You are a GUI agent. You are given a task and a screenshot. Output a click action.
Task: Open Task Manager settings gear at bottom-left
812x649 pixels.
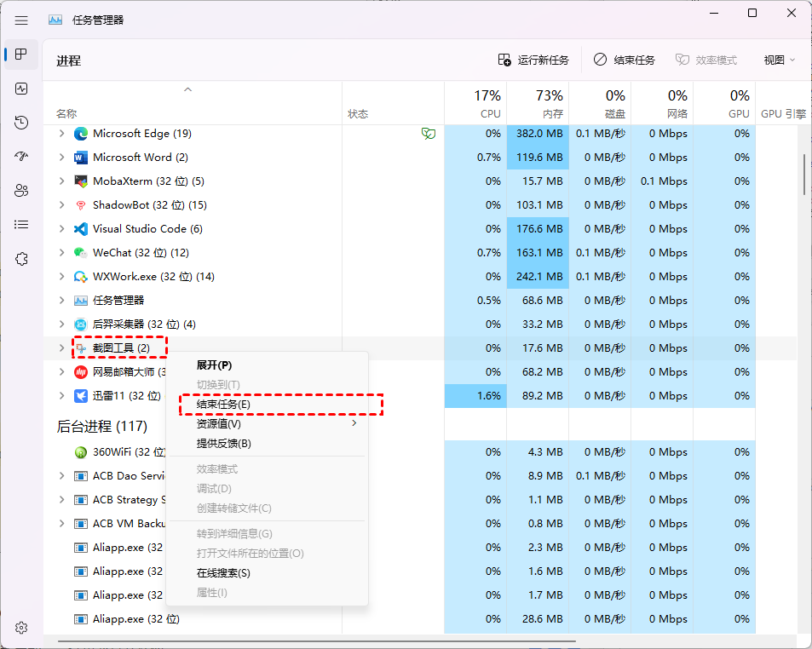pyautogui.click(x=21, y=628)
